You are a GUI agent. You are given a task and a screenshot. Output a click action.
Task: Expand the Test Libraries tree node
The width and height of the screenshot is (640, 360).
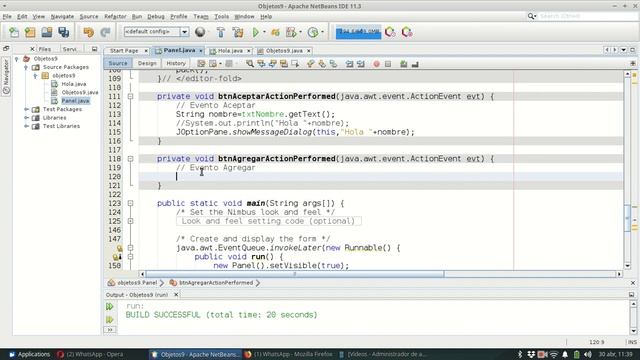pyautogui.click(x=26, y=127)
